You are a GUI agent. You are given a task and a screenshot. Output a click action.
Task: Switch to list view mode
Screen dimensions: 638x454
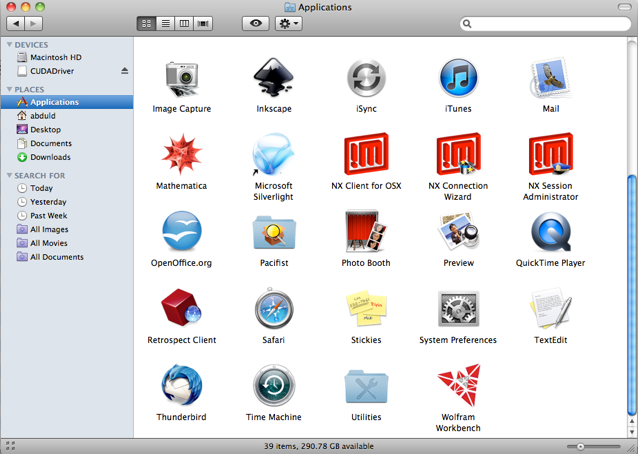166,23
